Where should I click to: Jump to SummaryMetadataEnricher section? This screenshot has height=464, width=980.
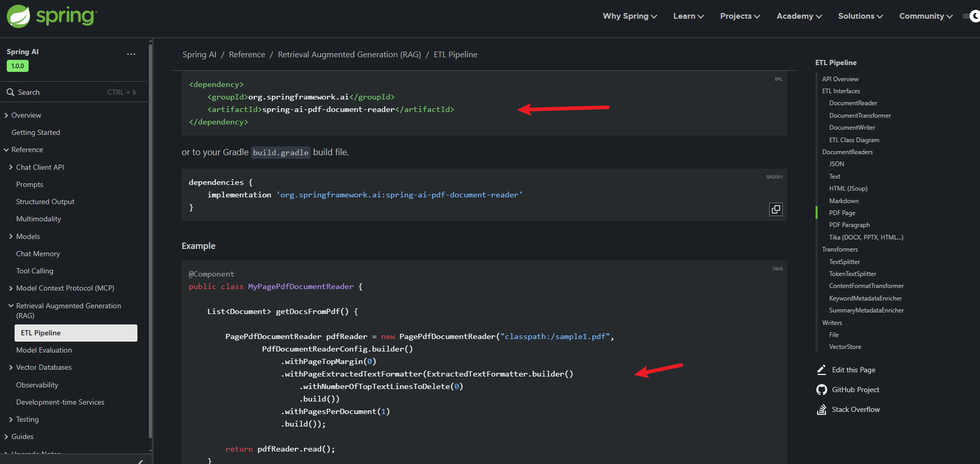pos(867,310)
